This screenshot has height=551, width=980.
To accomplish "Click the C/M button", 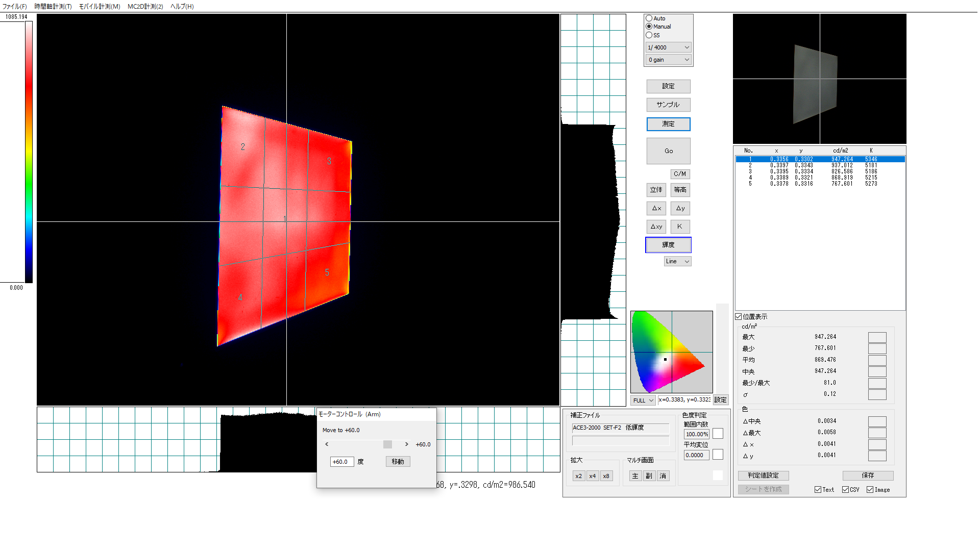I will (680, 174).
